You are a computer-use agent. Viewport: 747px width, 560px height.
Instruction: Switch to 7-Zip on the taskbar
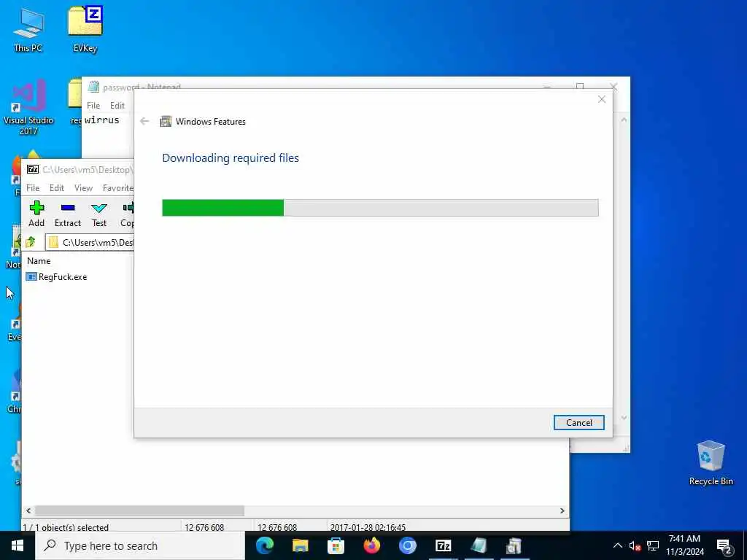coord(443,545)
